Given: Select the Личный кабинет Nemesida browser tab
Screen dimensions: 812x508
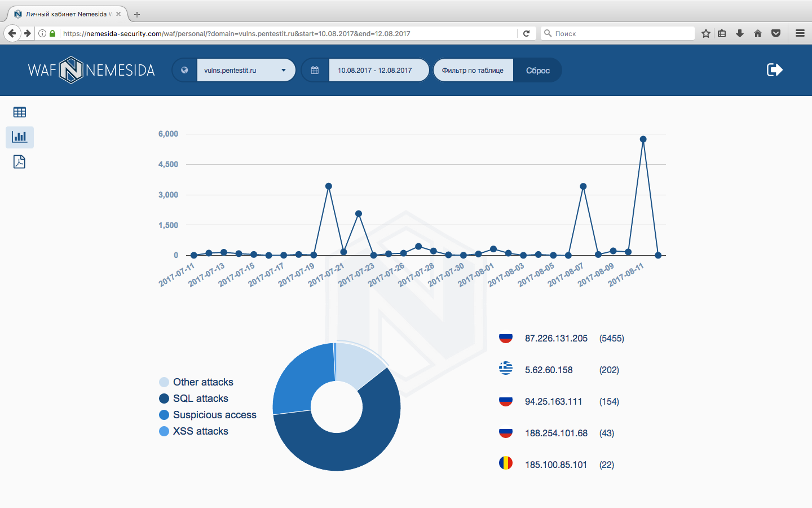Looking at the screenshot, I should 68,14.
